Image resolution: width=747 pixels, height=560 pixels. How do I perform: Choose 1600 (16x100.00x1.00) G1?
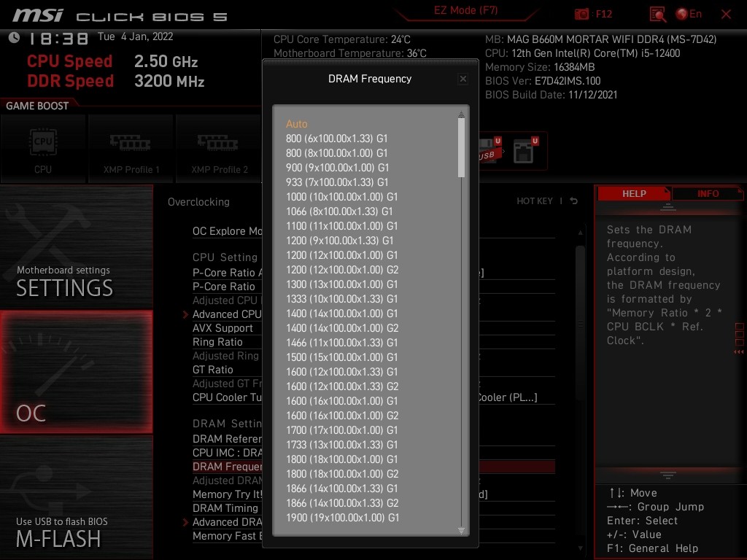coord(341,401)
